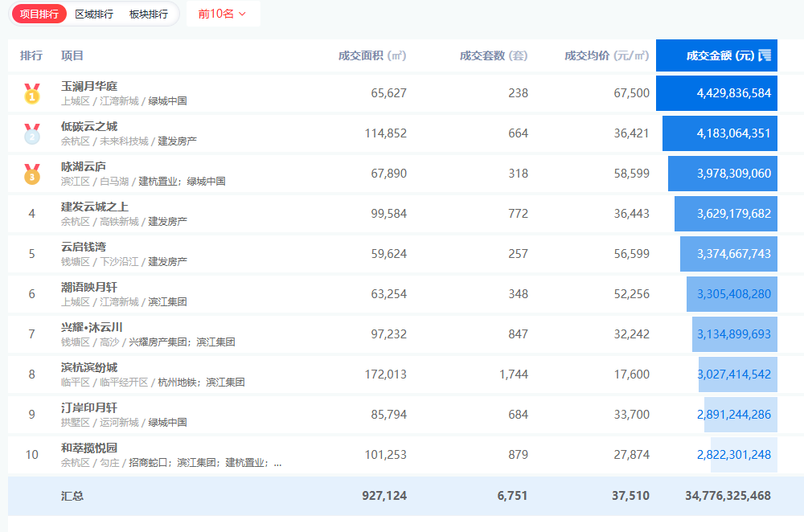Click average price 58,599
This screenshot has height=532, width=804.
pos(632,174)
